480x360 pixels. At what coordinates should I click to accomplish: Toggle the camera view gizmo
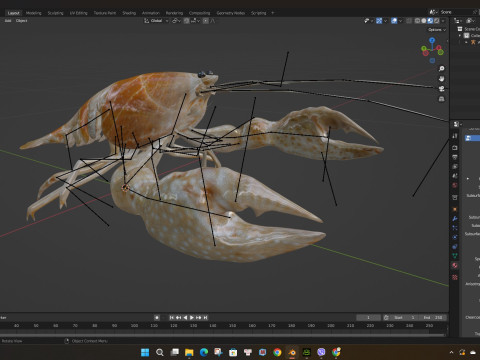[441, 89]
